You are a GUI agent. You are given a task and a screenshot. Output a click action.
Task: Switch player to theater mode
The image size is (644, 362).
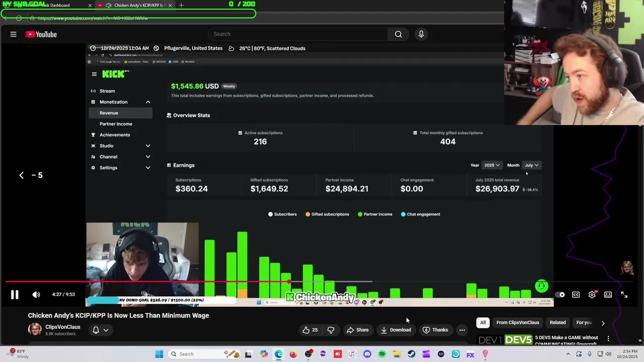[x=608, y=295]
